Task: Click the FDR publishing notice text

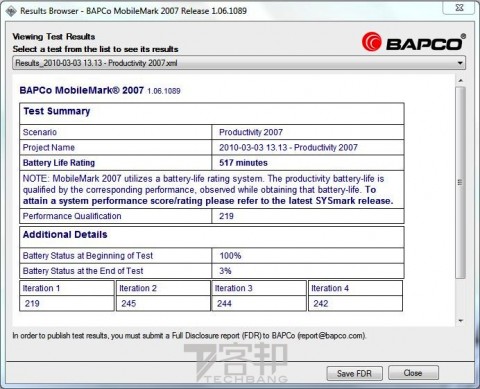Action: coord(189,336)
